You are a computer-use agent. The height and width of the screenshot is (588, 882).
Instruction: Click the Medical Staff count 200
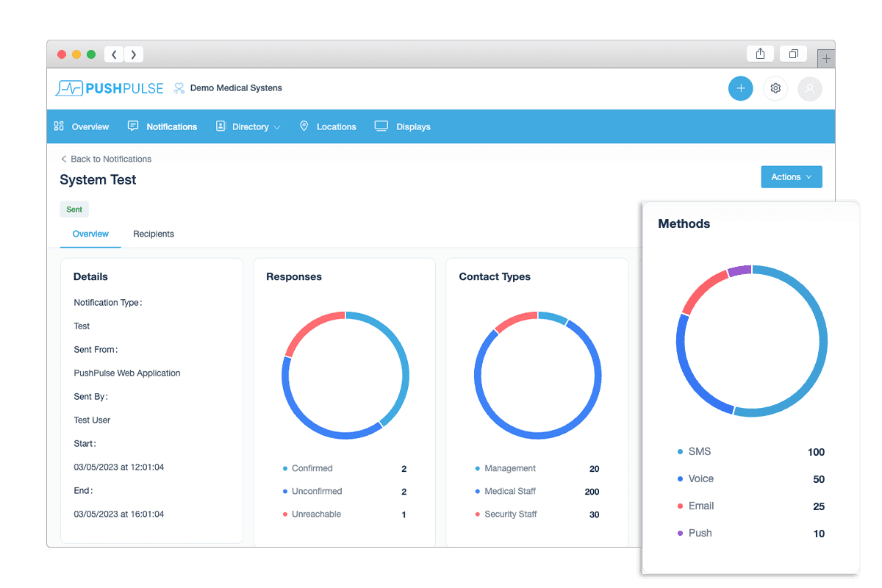(x=592, y=492)
